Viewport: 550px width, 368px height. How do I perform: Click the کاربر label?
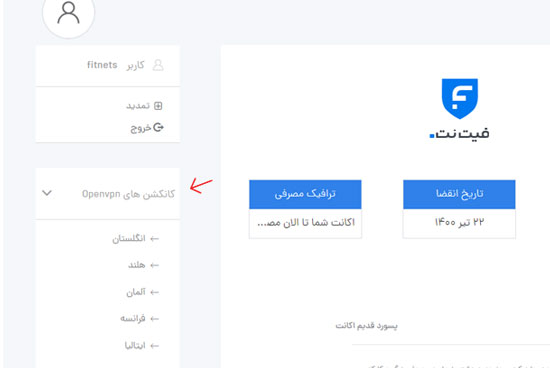click(x=135, y=65)
